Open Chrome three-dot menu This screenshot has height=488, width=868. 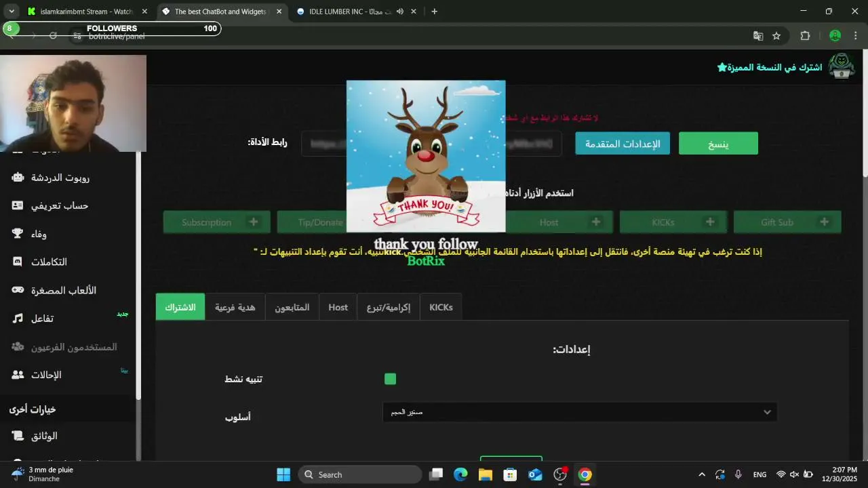855,36
